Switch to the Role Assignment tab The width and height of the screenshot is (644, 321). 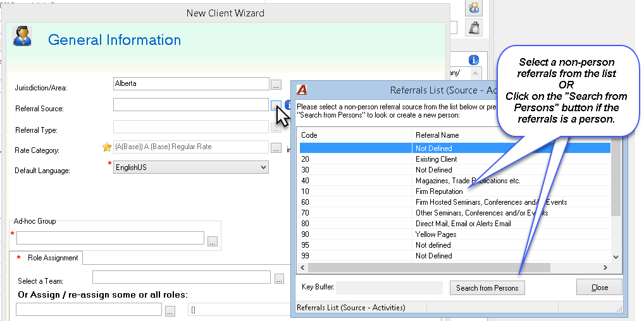(x=46, y=258)
